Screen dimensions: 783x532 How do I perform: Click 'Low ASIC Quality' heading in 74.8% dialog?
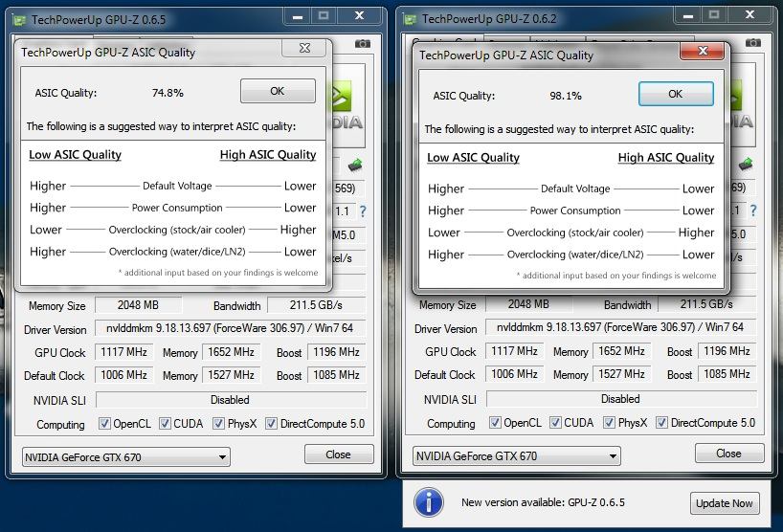point(75,155)
